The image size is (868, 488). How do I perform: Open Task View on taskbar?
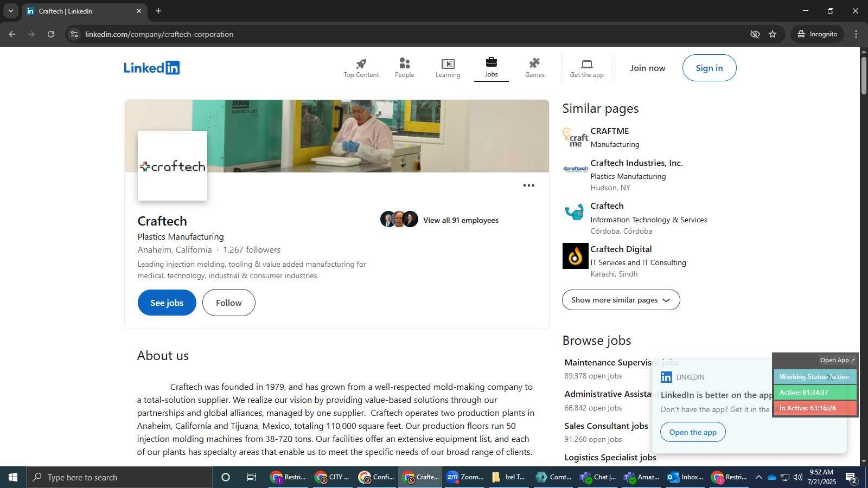point(252,477)
